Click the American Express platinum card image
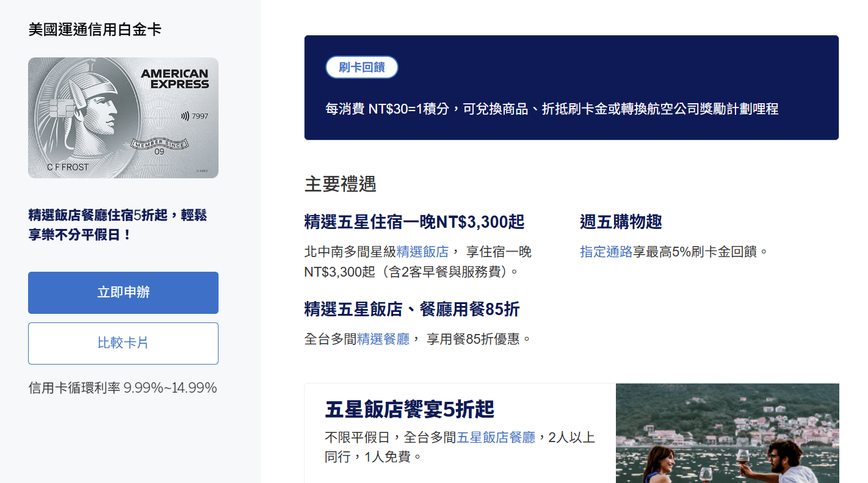The width and height of the screenshot is (868, 483). 123,118
